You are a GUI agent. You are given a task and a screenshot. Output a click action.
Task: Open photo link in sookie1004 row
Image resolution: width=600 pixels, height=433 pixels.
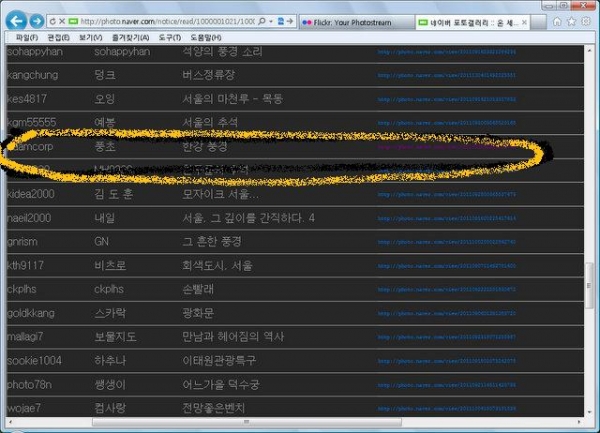pos(447,361)
